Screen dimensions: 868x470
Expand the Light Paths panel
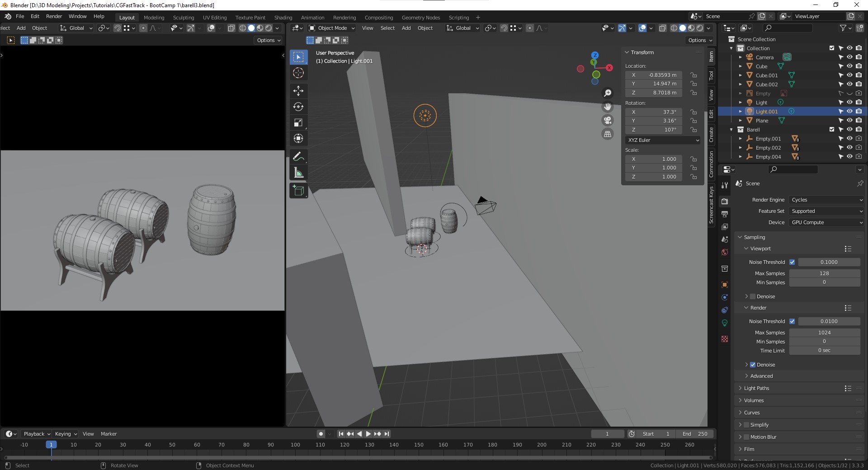coord(756,388)
